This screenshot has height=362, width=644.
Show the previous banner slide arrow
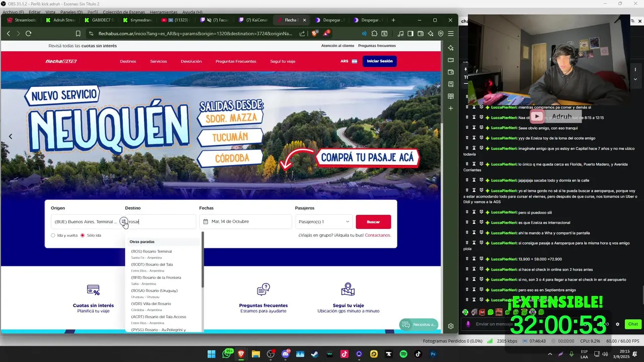10,136
